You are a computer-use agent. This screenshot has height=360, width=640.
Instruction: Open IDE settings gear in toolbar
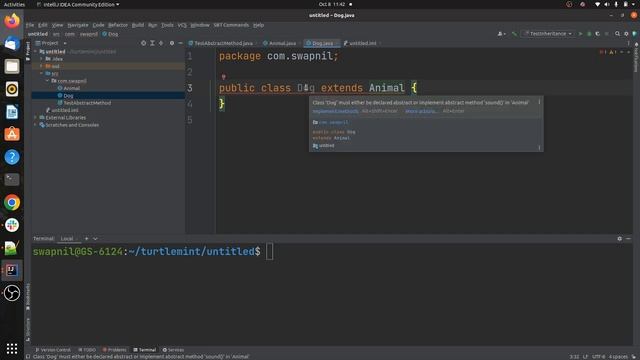[626, 33]
